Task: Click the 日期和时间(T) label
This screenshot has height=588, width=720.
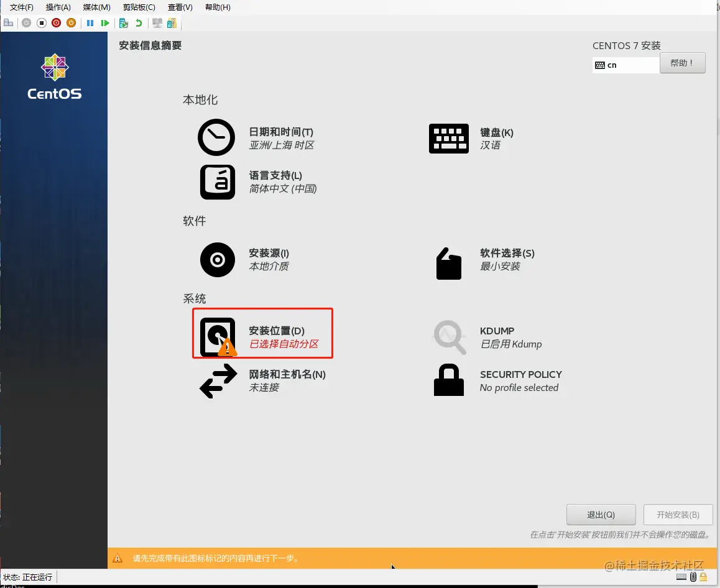Action: click(x=281, y=132)
